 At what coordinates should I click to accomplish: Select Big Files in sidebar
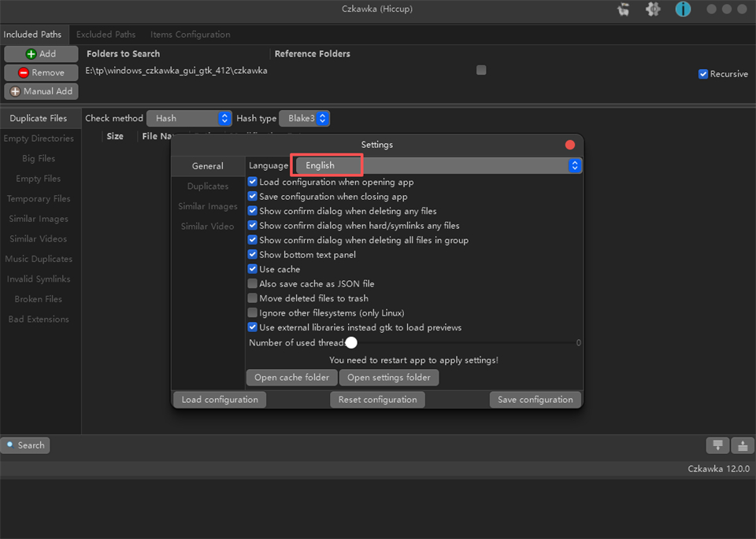point(39,158)
